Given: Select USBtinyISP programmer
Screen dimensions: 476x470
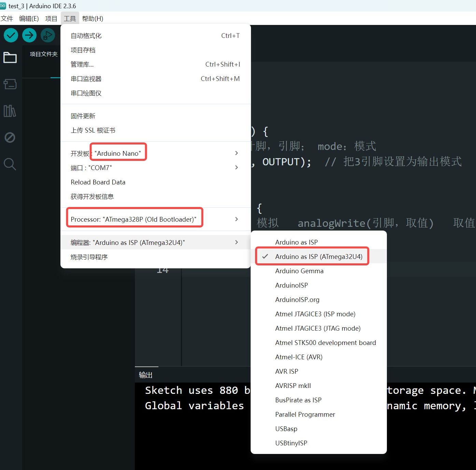Looking at the screenshot, I should tap(319, 443).
